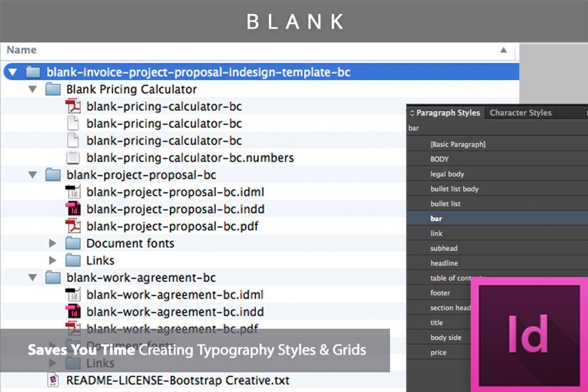This screenshot has width=588, height=392.
Task: Select the README-LICENSE-Bootstrap Creative.txt file name
Action: (178, 380)
